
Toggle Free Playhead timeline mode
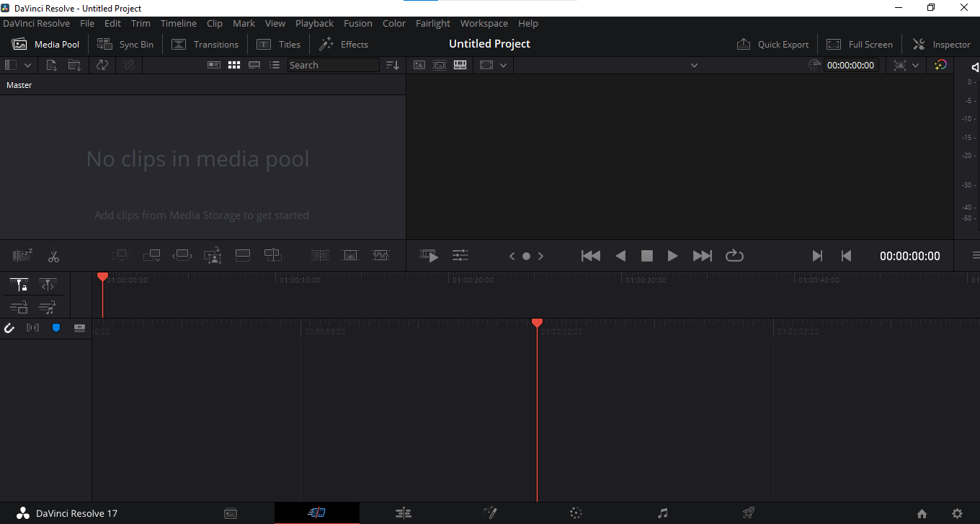coord(48,285)
